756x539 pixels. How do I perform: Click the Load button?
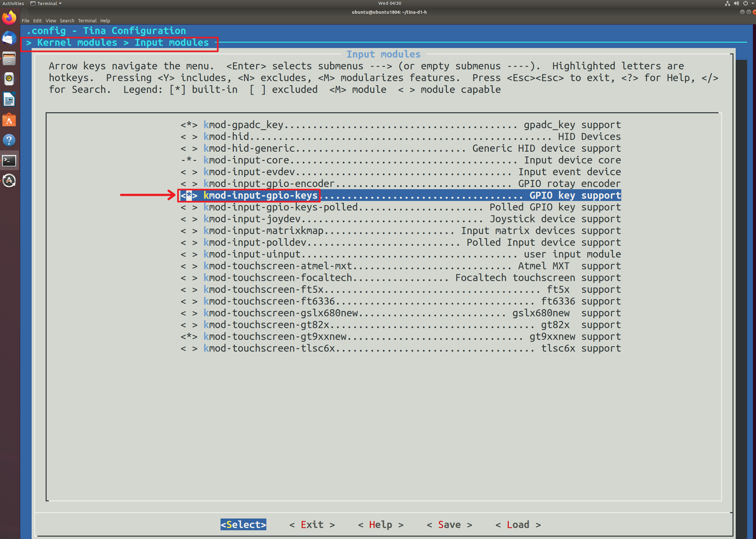click(518, 525)
